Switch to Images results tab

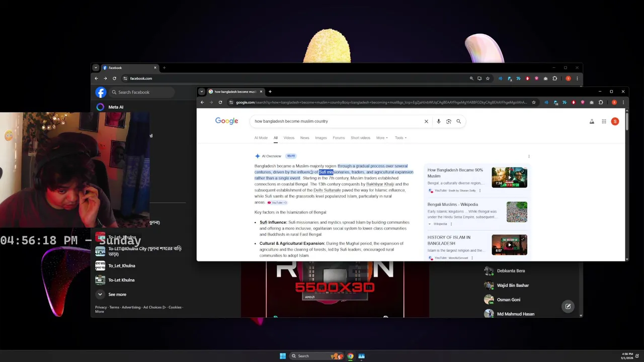[x=321, y=138]
